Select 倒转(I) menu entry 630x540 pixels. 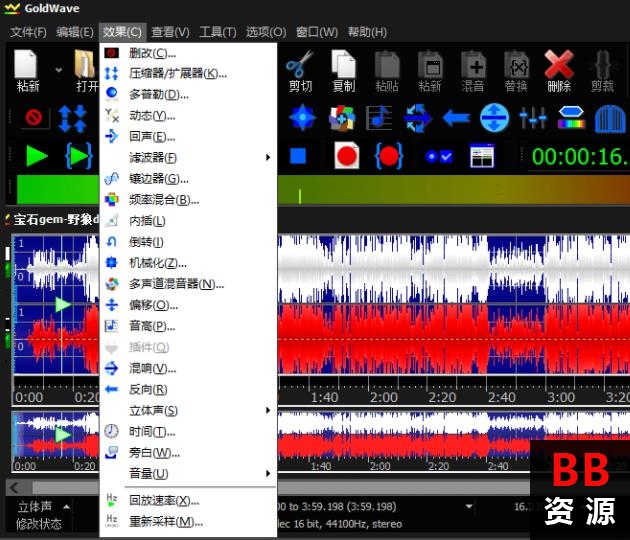(188, 242)
